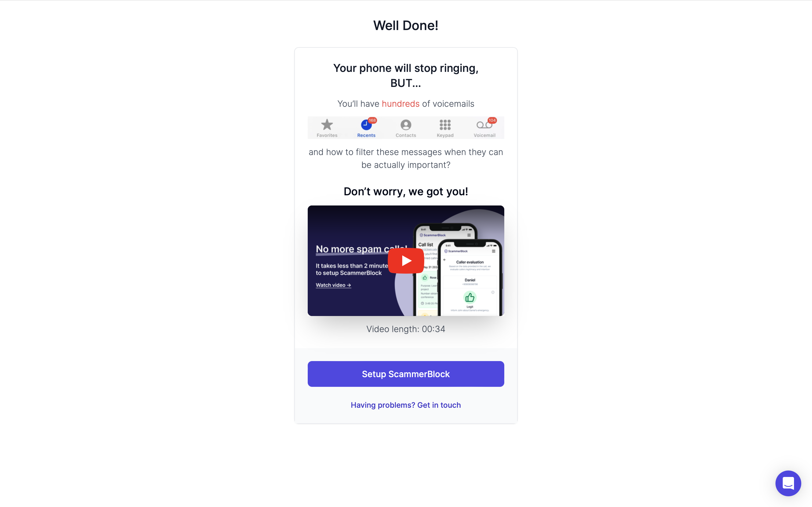Click the Video length 00:34 text
812x507 pixels.
point(406,329)
